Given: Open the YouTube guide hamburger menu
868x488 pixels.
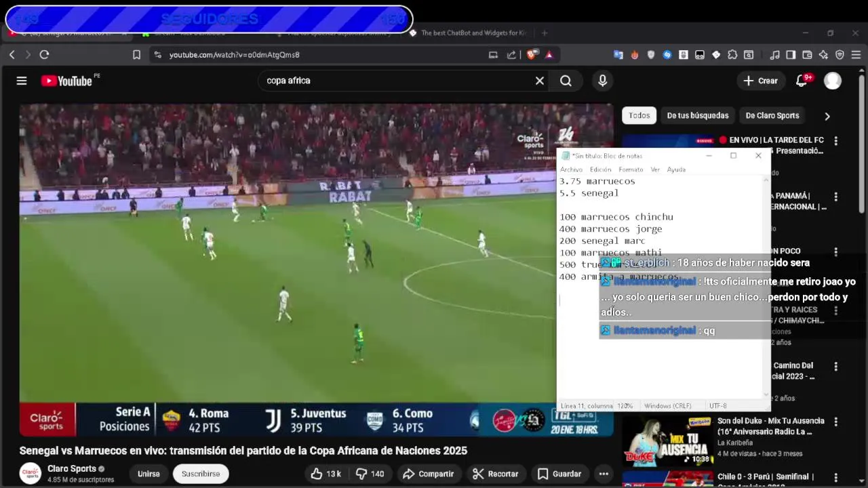Looking at the screenshot, I should (x=22, y=81).
